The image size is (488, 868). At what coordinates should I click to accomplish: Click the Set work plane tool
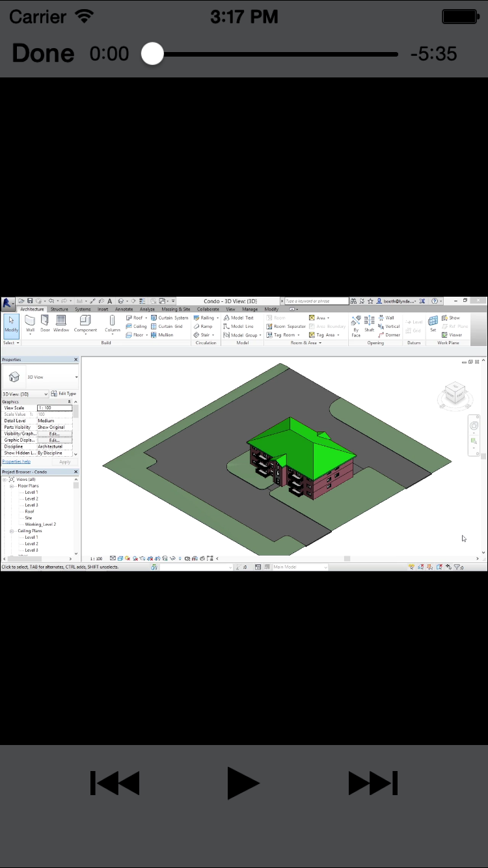coord(433,324)
